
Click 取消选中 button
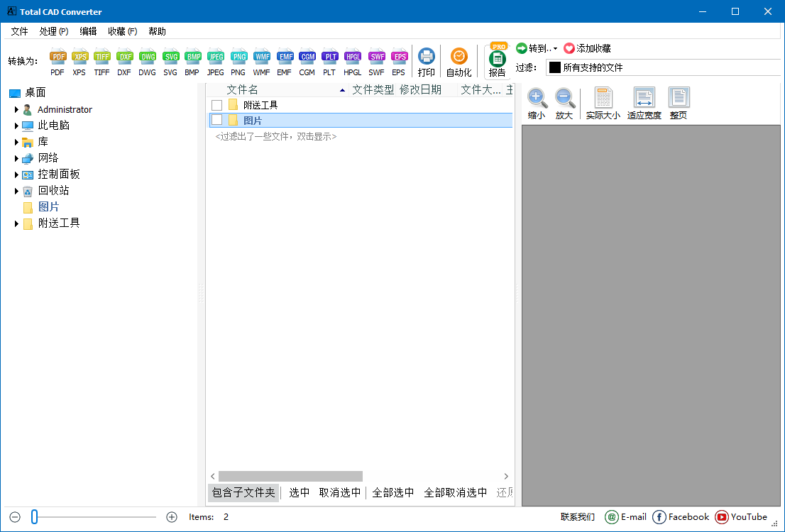coord(340,492)
